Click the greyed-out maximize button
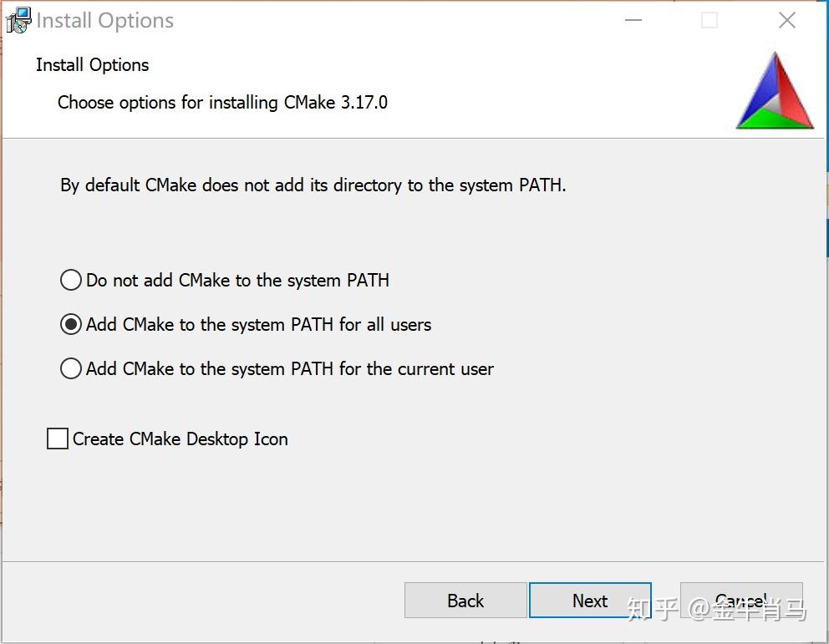 click(709, 21)
